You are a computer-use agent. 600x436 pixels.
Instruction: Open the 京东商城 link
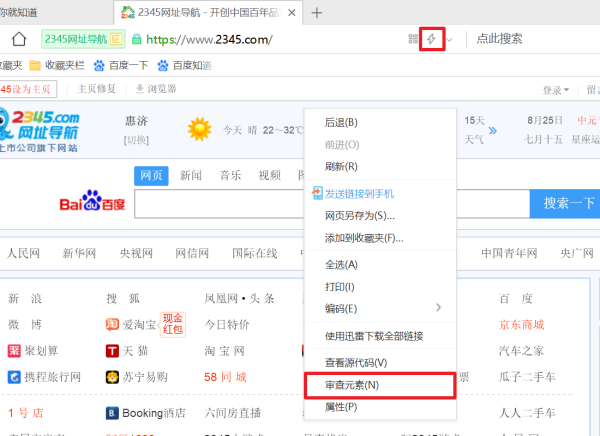tap(521, 325)
